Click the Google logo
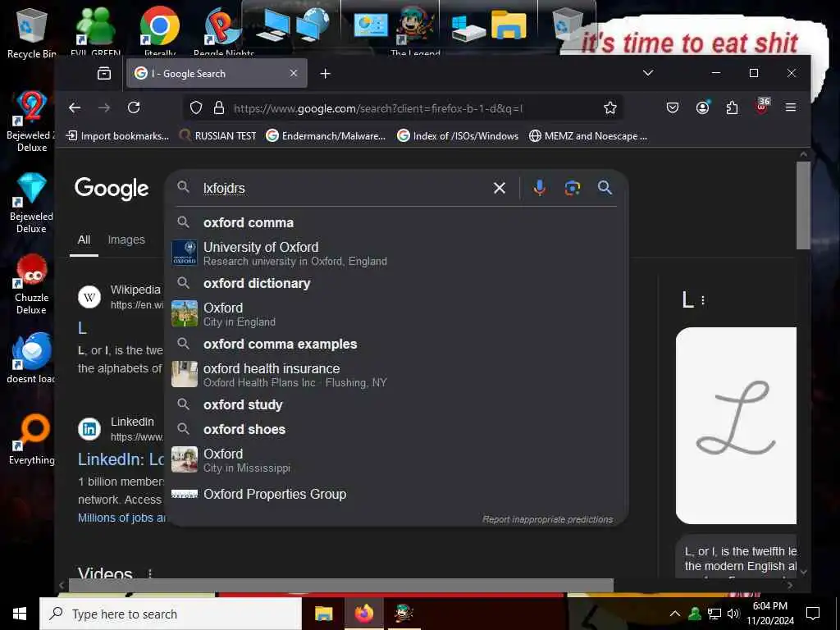The height and width of the screenshot is (630, 840). (x=112, y=188)
